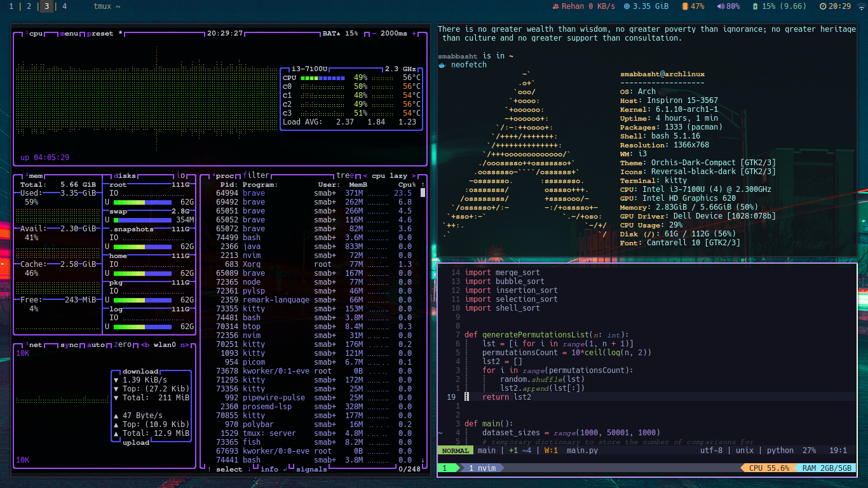Click the up arrow beside 'select' in proc box

click(x=210, y=469)
